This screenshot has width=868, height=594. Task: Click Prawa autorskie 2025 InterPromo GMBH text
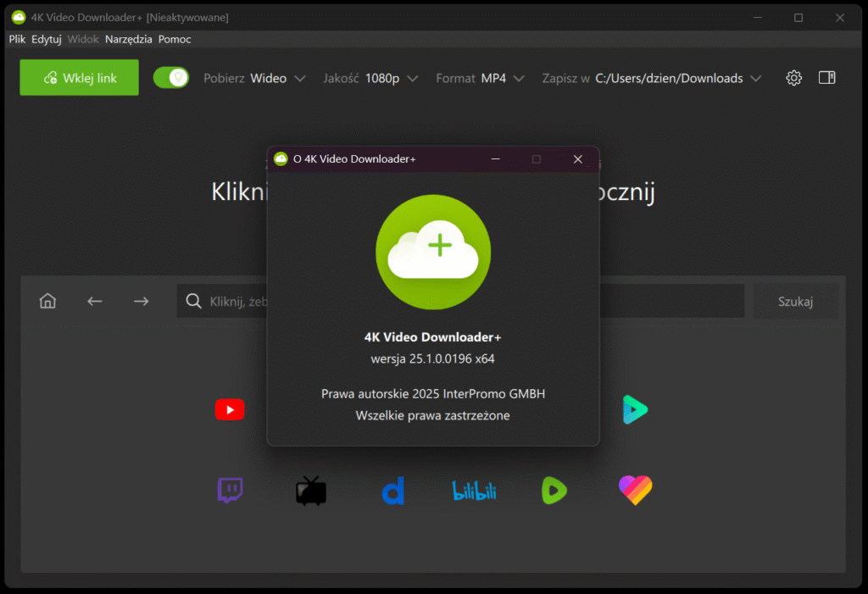[x=433, y=394]
